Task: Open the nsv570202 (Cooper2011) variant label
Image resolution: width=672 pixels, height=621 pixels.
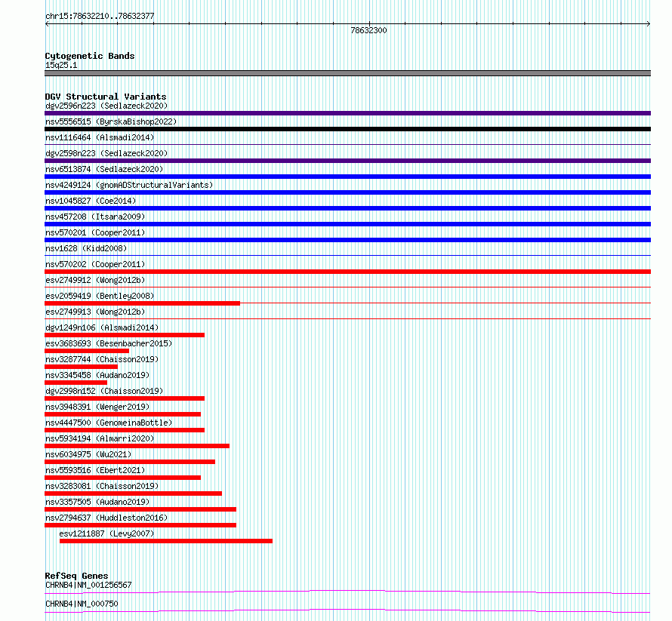Action: click(x=95, y=264)
